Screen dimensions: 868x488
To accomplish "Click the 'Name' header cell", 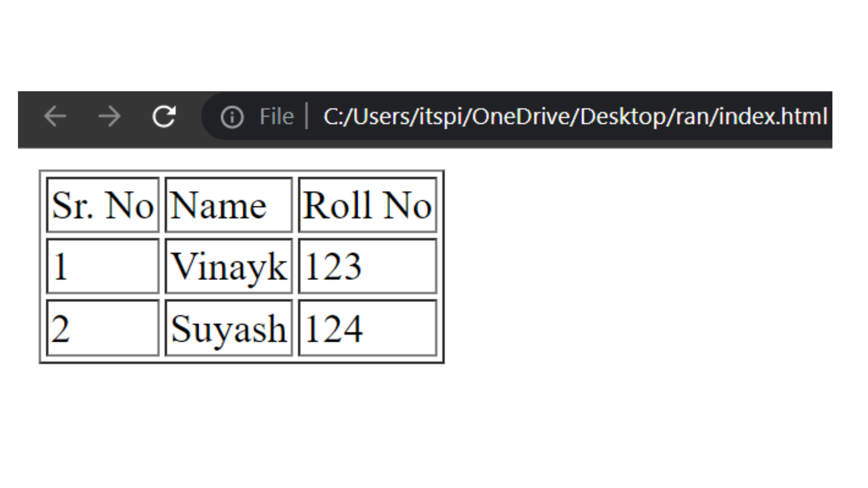I will 229,205.
